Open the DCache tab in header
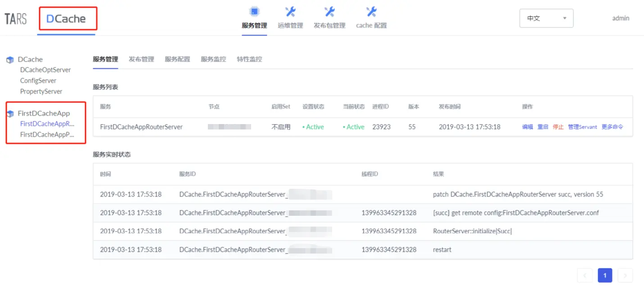The height and width of the screenshot is (294, 644). pyautogui.click(x=66, y=19)
